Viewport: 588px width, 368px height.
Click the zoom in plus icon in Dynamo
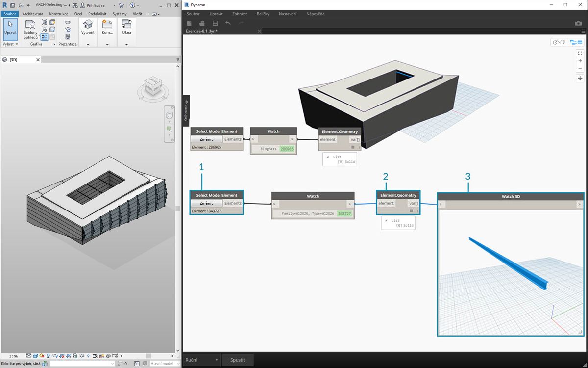pyautogui.click(x=580, y=61)
